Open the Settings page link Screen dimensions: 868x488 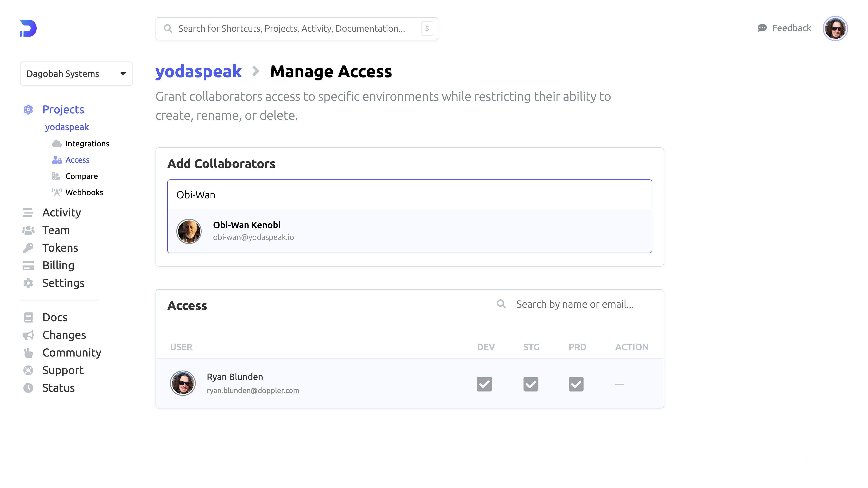63,283
